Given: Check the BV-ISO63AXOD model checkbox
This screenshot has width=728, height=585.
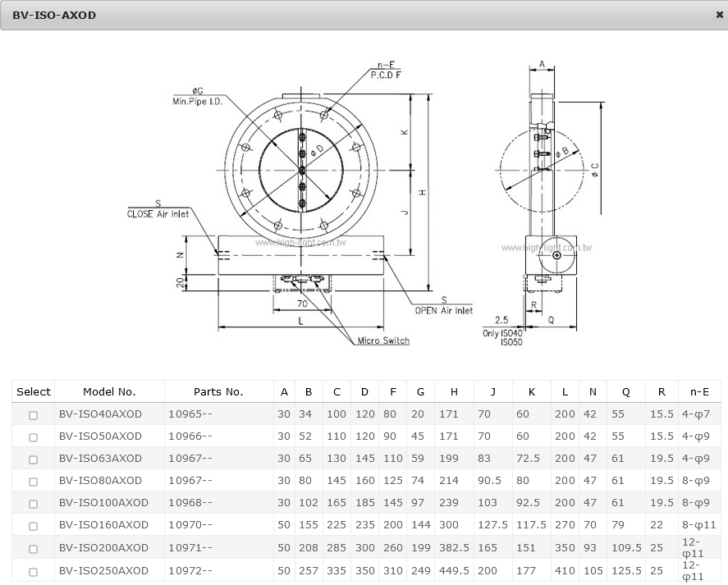Looking at the screenshot, I should tap(33, 459).
